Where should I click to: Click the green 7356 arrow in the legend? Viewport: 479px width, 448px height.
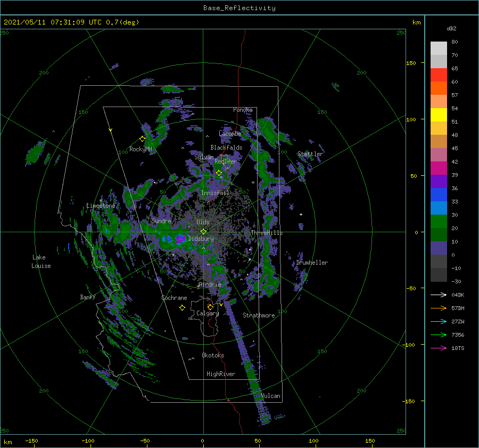[439, 335]
